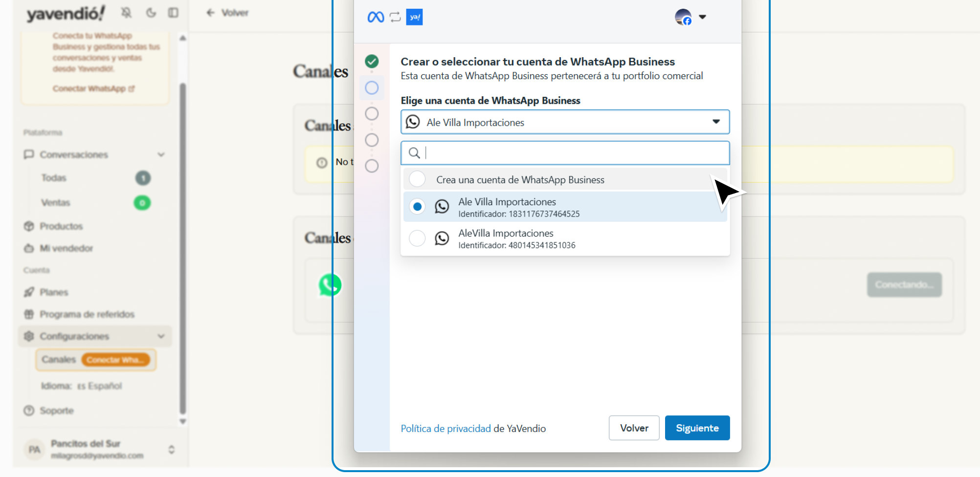980x477 pixels.
Task: Click the Planes rocket icon
Action: click(x=29, y=292)
